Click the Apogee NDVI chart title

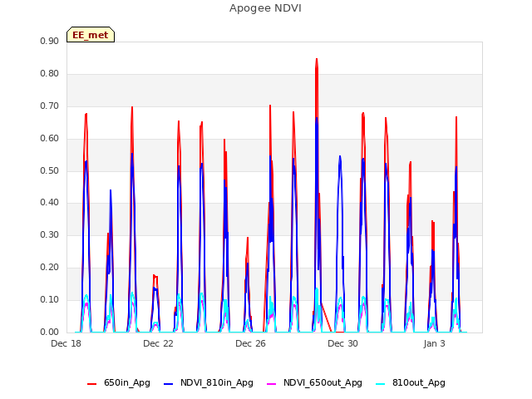point(265,8)
